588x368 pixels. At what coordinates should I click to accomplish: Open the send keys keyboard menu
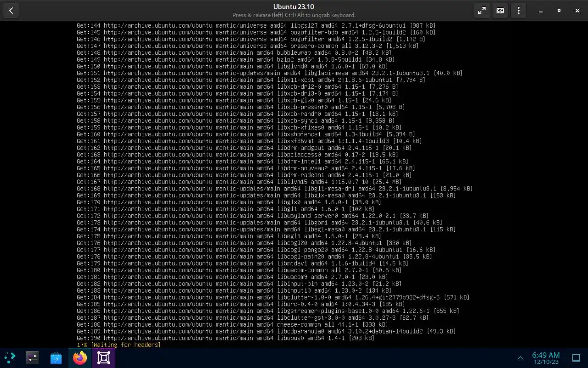(500, 11)
